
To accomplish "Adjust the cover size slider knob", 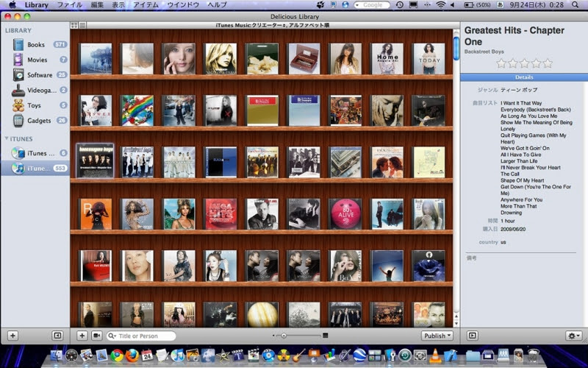I will click(x=284, y=336).
